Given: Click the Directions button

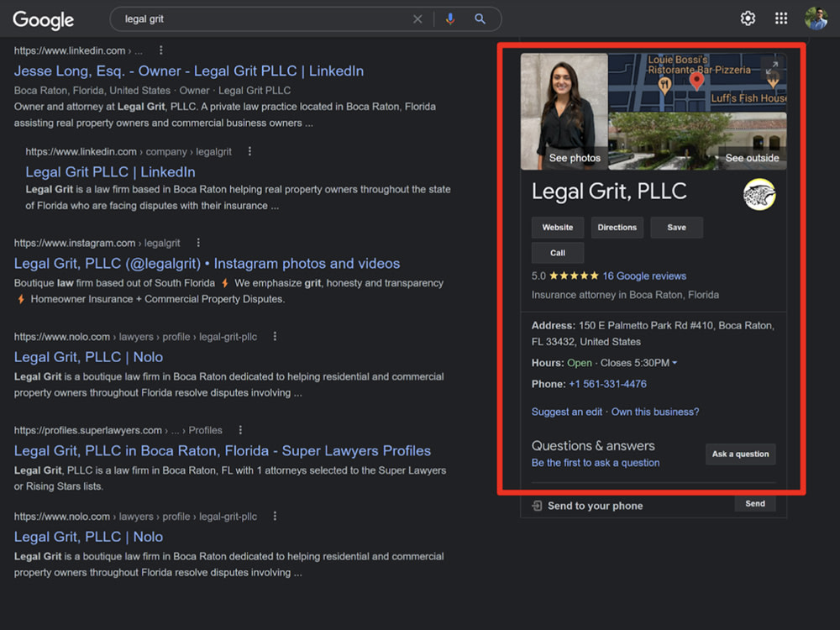Looking at the screenshot, I should [617, 228].
